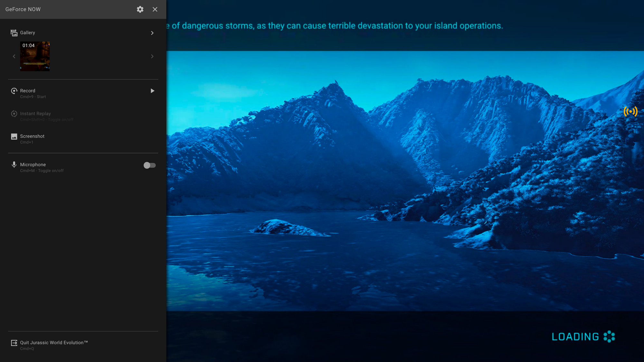Viewport: 644px width, 362px height.
Task: Toggle the Microphone switch on
Action: pos(149,165)
